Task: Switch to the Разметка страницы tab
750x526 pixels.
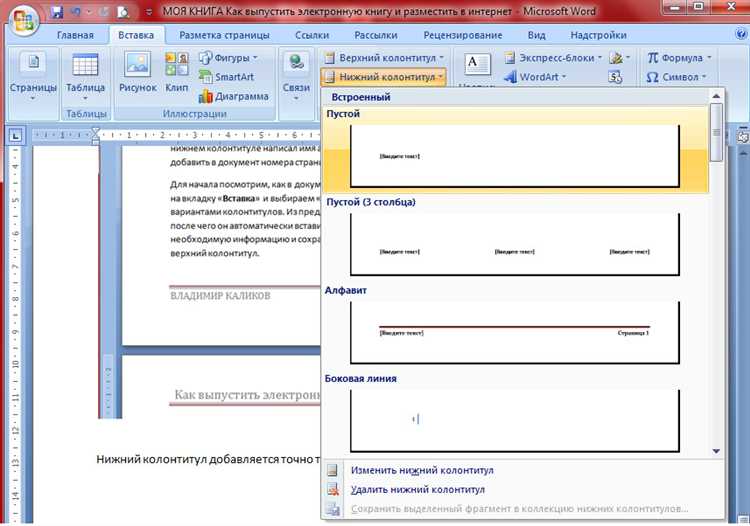Action: tap(224, 35)
